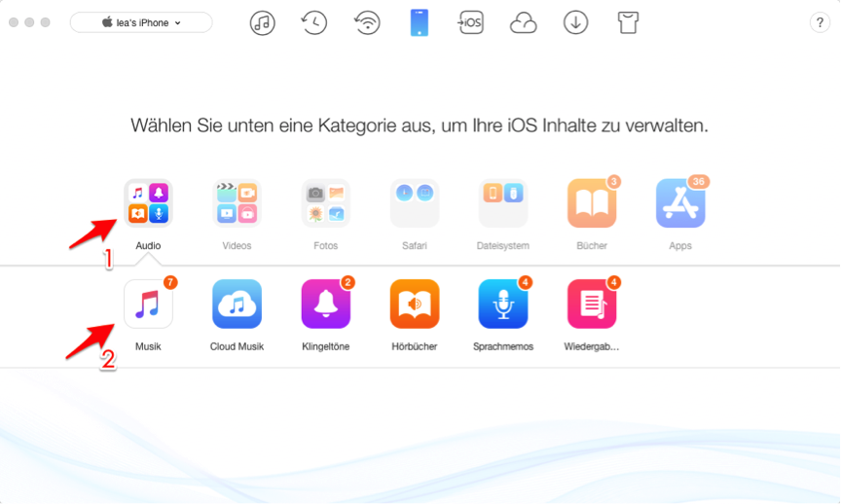841x504 pixels.
Task: Open the media downloader icon
Action: tap(575, 22)
